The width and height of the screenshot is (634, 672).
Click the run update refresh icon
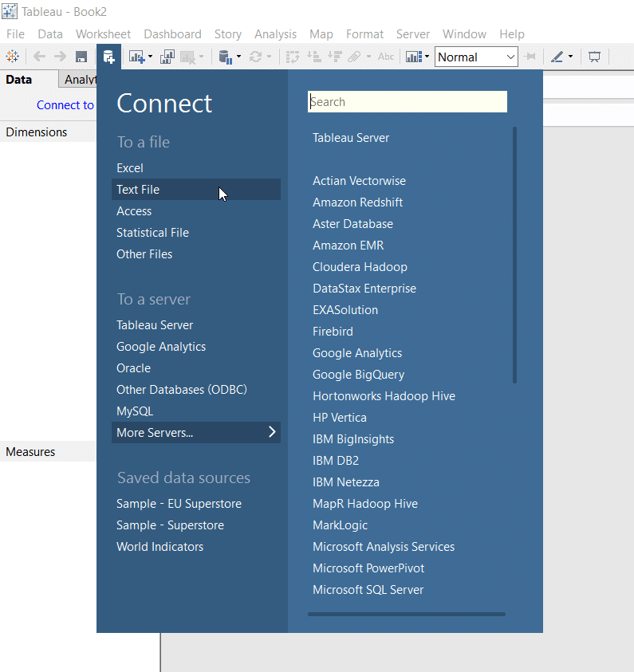click(255, 57)
